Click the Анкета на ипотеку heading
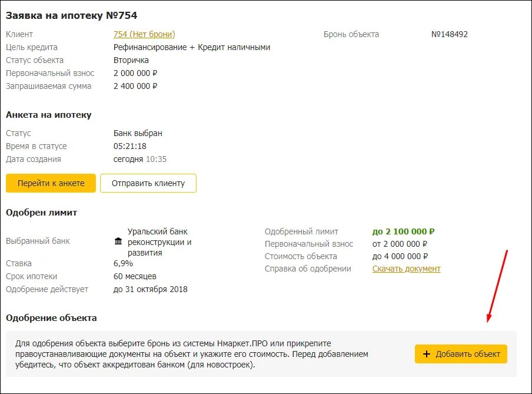The width and height of the screenshot is (532, 394). point(48,115)
